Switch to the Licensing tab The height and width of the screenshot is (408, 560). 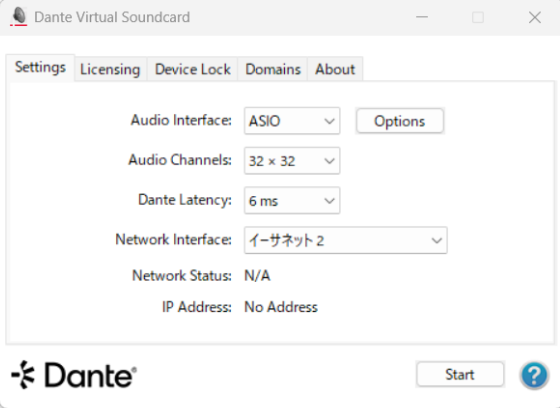click(110, 69)
